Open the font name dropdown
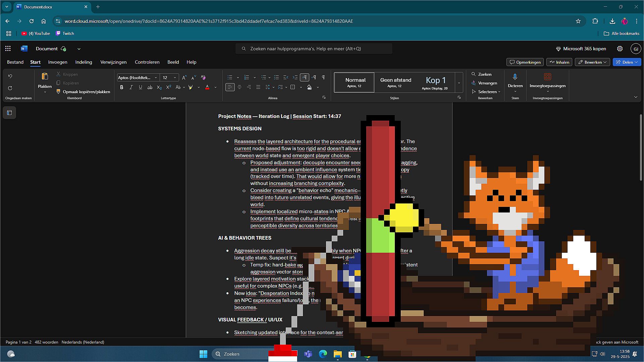This screenshot has height=362, width=644. (x=156, y=77)
